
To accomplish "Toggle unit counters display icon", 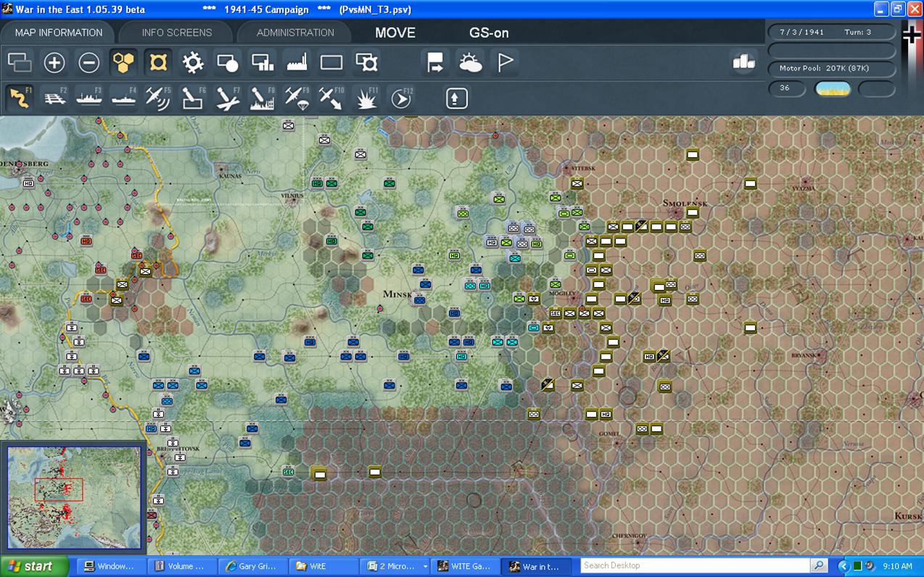I will coord(20,62).
